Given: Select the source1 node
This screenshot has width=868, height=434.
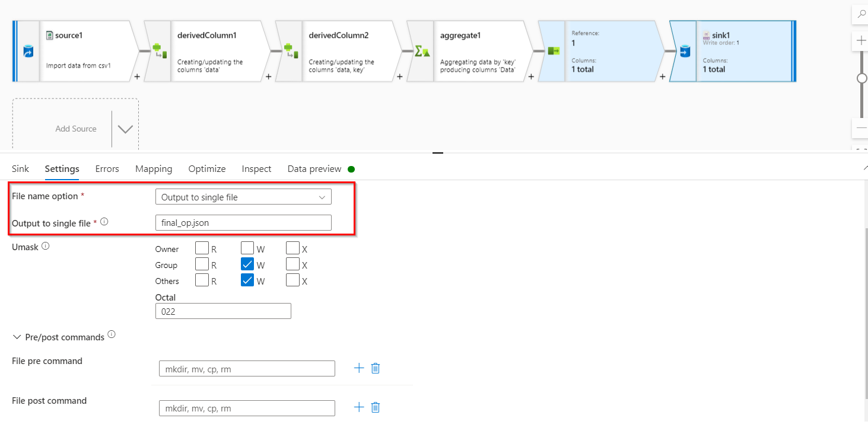Looking at the screenshot, I should point(74,52).
